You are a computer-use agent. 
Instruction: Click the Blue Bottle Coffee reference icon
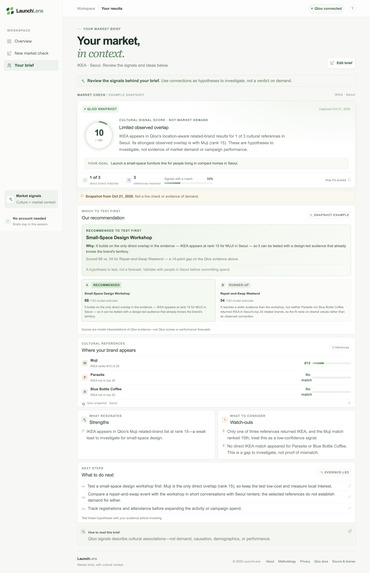pos(85,391)
